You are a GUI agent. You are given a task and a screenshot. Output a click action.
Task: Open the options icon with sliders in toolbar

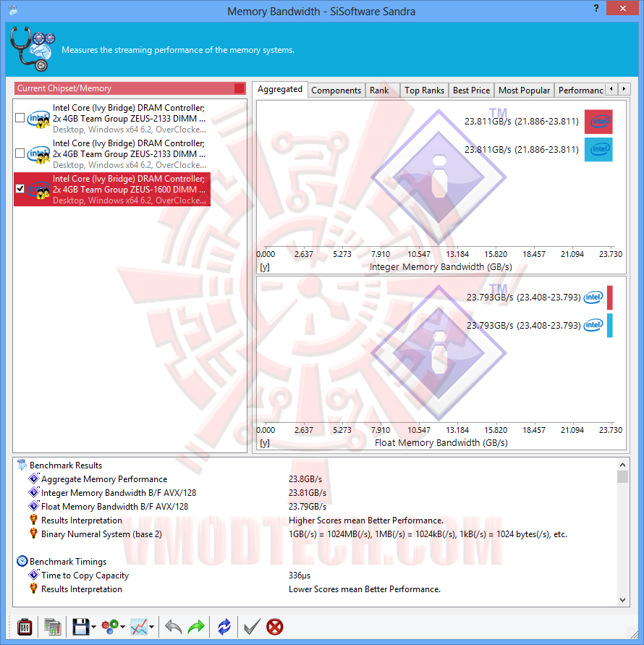25,628
